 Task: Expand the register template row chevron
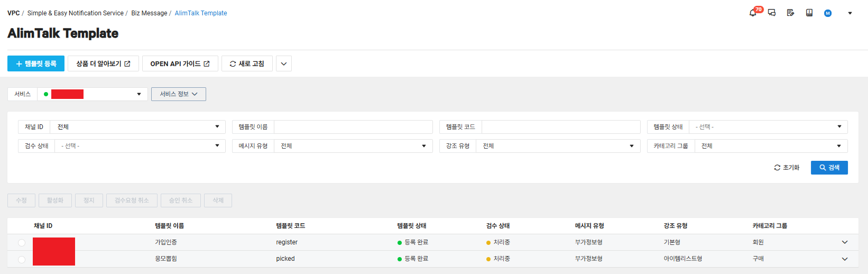click(x=844, y=242)
